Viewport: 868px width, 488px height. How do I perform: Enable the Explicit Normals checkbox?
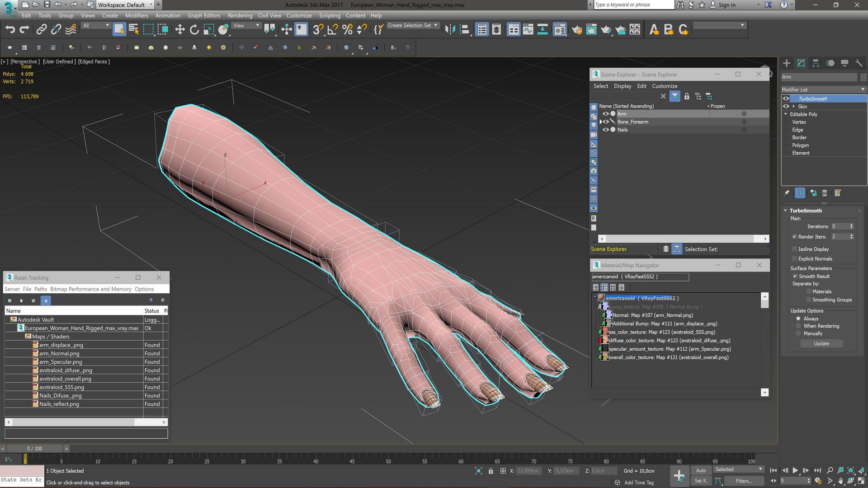[794, 259]
